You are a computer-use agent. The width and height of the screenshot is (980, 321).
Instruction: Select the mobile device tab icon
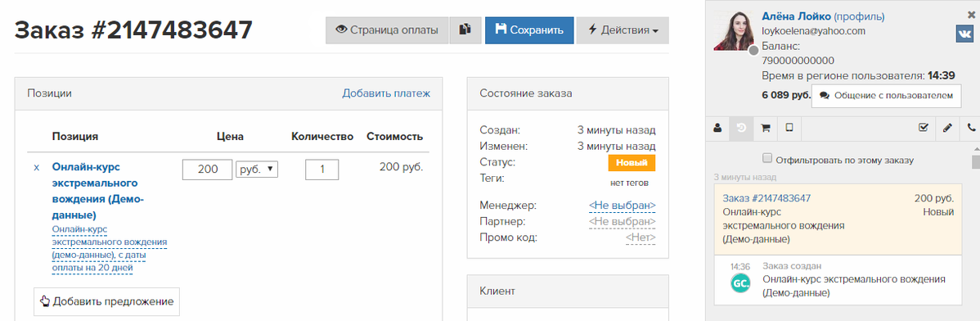click(789, 128)
